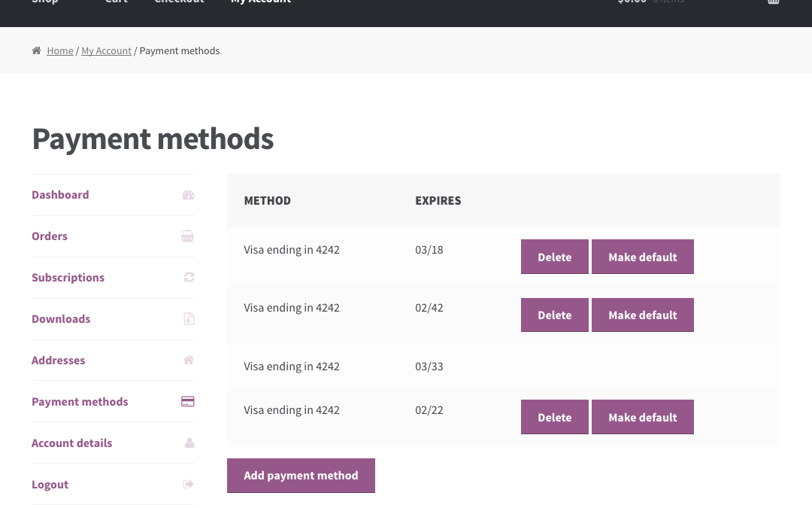The image size is (812, 508).
Task: Delete the Visa card expiring 03/18
Action: 554,257
